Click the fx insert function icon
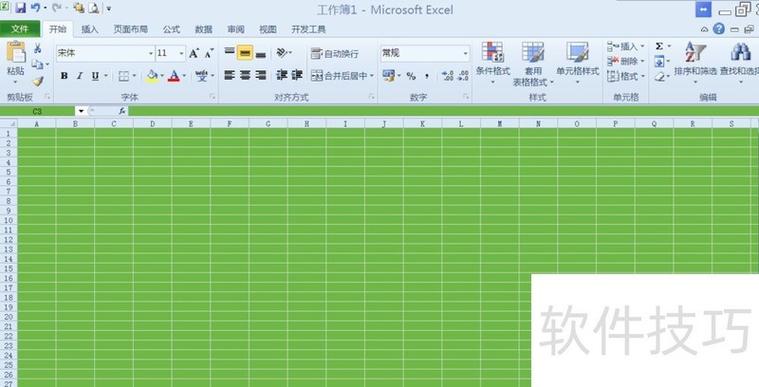 click(x=122, y=111)
